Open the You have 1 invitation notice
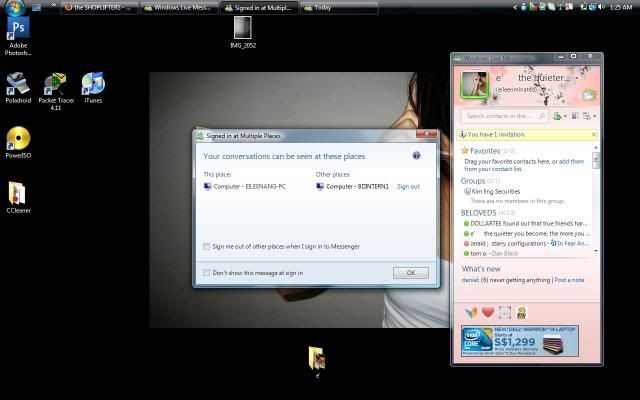640x400 pixels. [x=496, y=134]
